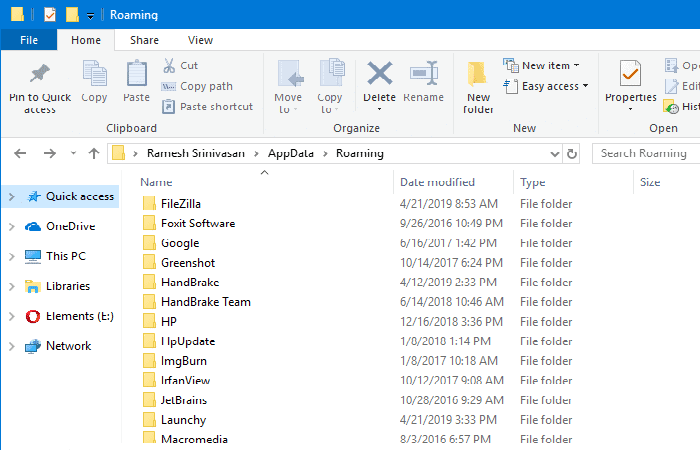Sort by Date modified column header
Image resolution: width=700 pixels, height=450 pixels.
pyautogui.click(x=437, y=182)
